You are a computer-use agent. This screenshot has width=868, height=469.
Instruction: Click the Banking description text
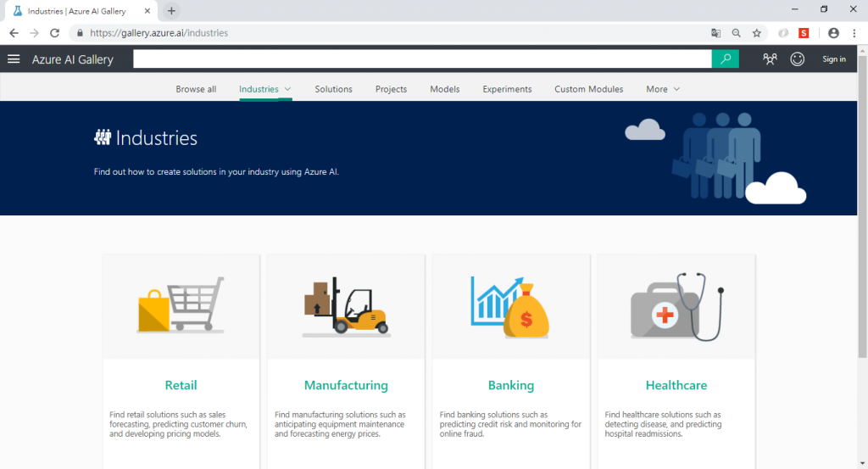click(510, 424)
